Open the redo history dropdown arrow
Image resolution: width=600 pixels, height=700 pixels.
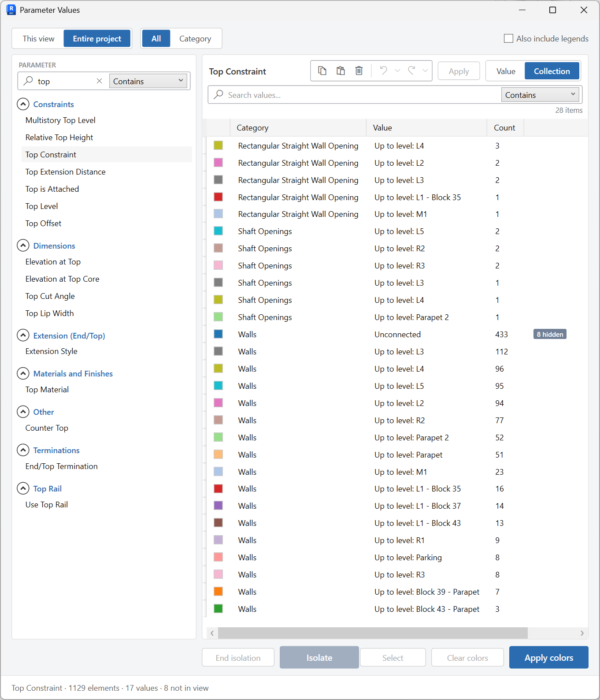[425, 71]
